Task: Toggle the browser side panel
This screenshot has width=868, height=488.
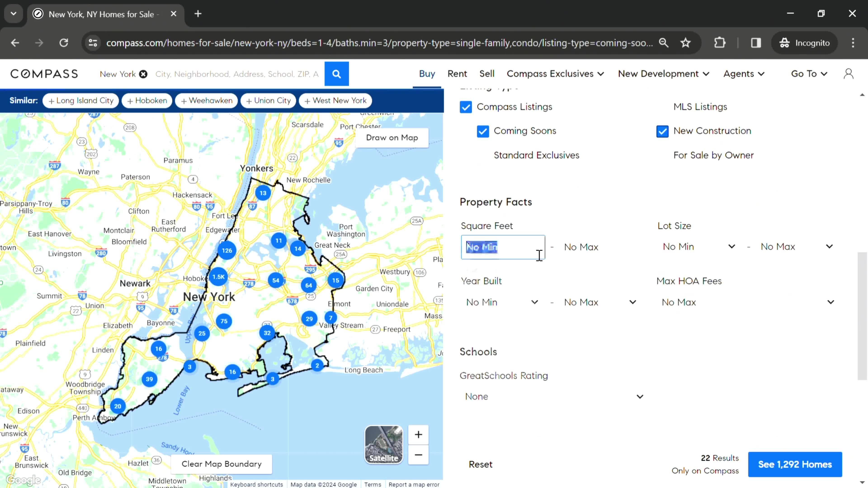Action: coord(756,43)
